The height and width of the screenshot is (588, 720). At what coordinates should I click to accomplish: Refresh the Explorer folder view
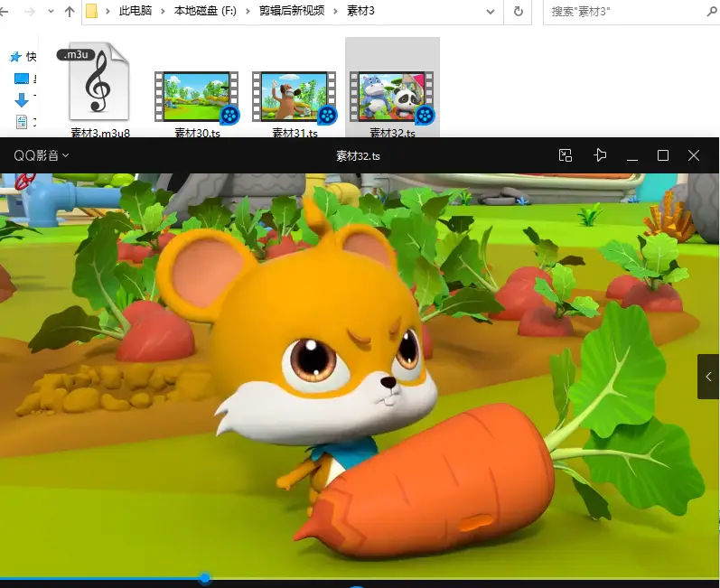point(518,12)
